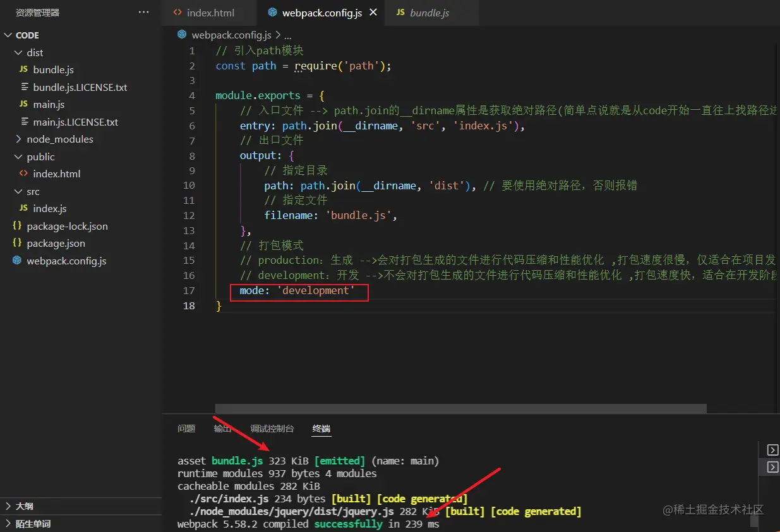Click the JS icon on the bundle.js tab
This screenshot has width=780, height=532.
pos(400,13)
